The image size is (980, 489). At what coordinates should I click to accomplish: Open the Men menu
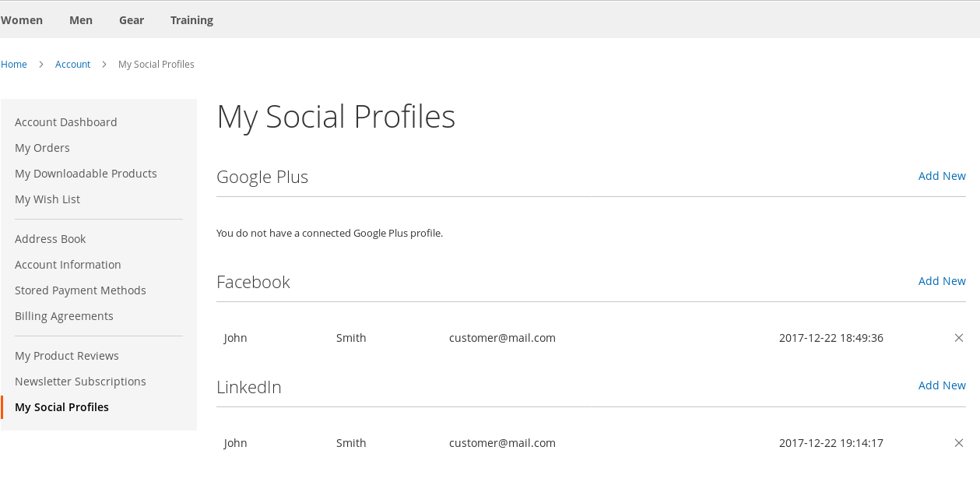81,20
